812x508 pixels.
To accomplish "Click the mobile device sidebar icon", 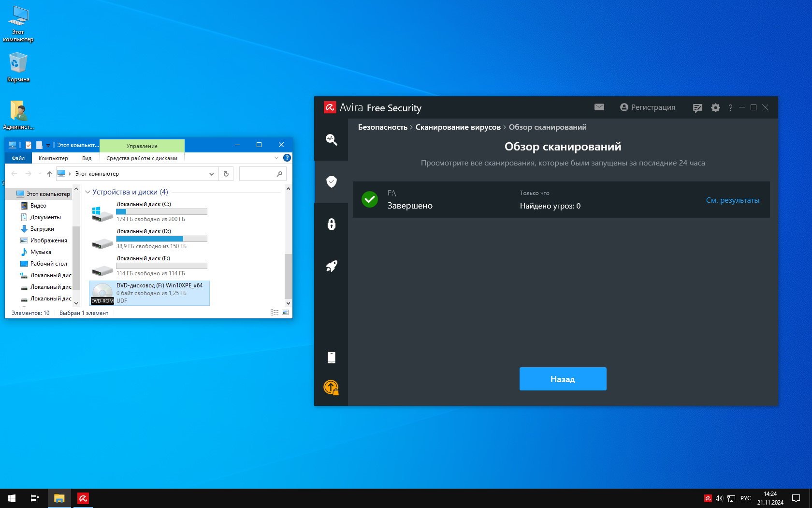I will click(331, 358).
